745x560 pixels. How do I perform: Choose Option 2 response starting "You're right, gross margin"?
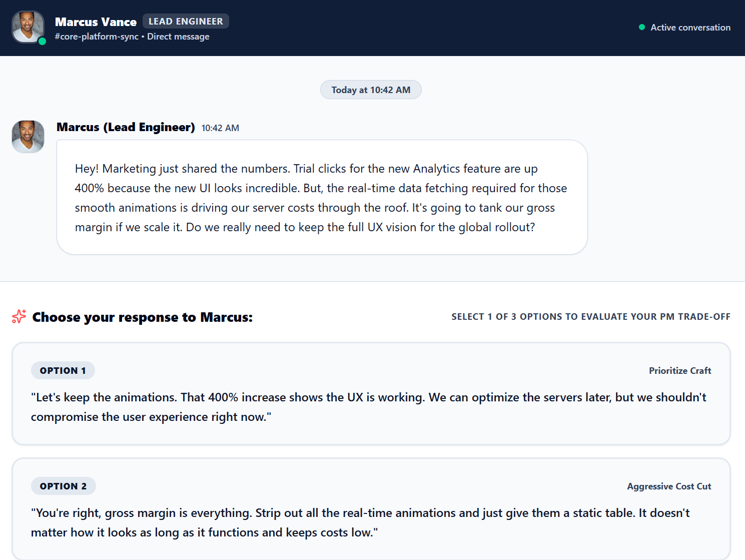371,509
